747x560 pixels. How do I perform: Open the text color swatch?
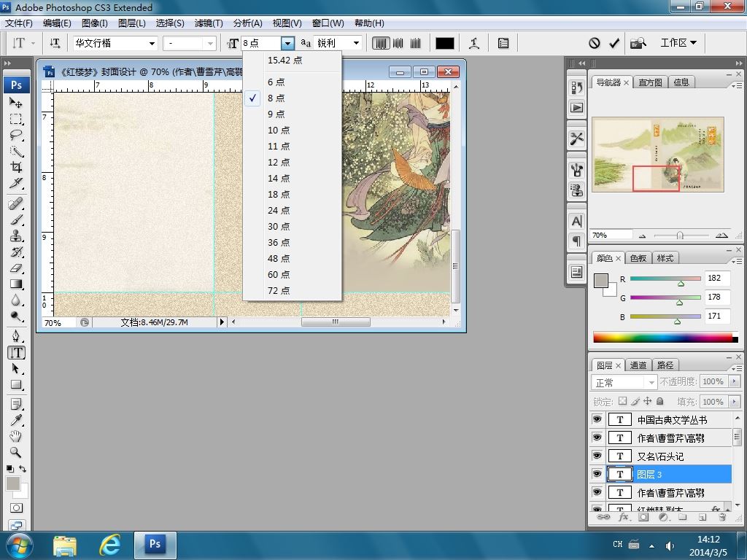444,43
